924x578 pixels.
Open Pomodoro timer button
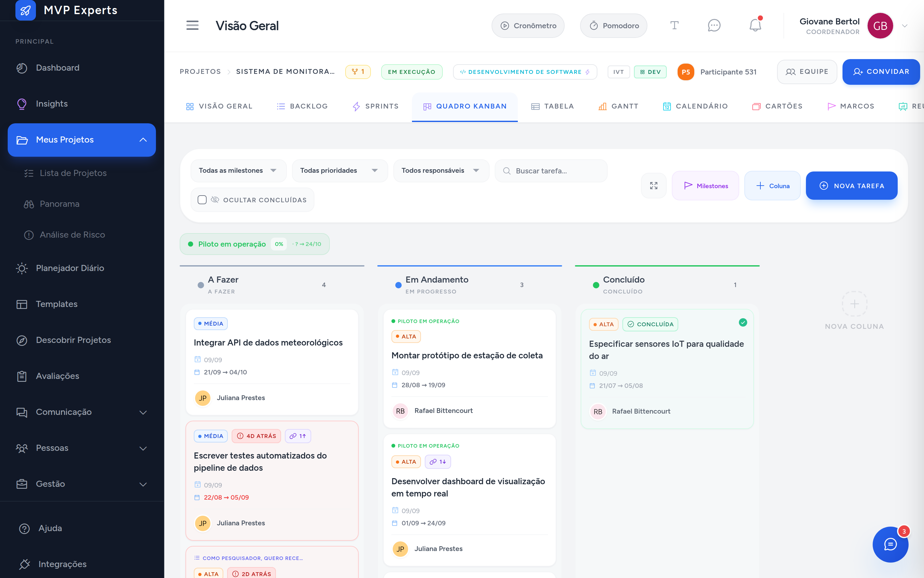(x=613, y=26)
